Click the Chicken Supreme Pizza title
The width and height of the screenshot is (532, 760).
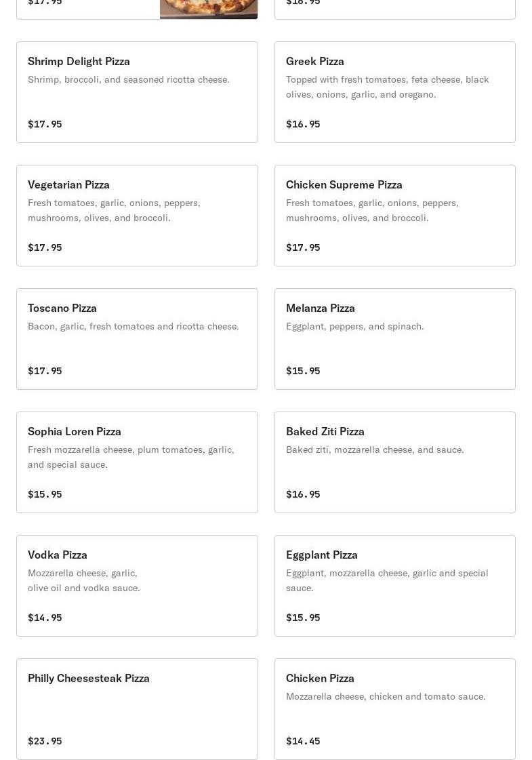[x=344, y=184]
